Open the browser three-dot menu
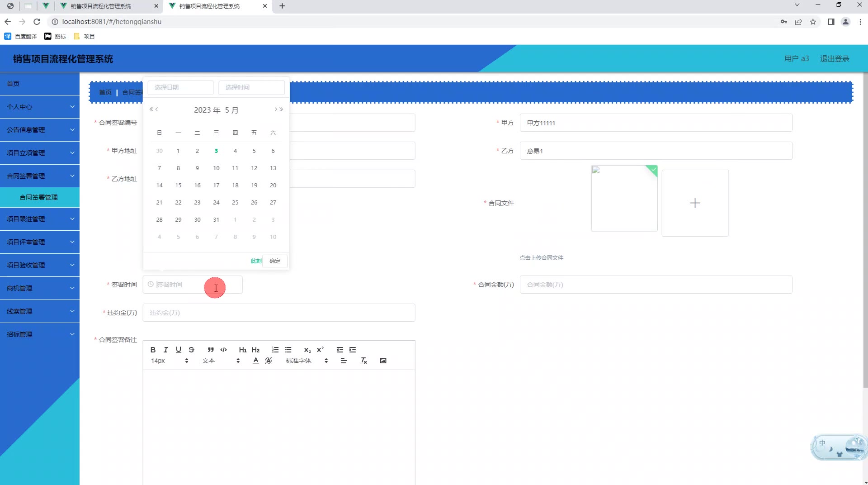The height and width of the screenshot is (485, 868). (x=860, y=22)
